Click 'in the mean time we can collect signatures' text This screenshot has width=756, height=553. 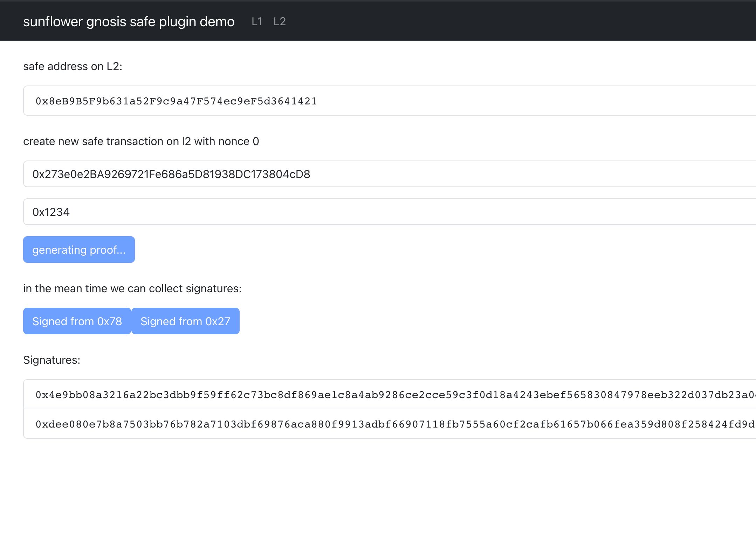[x=132, y=288]
